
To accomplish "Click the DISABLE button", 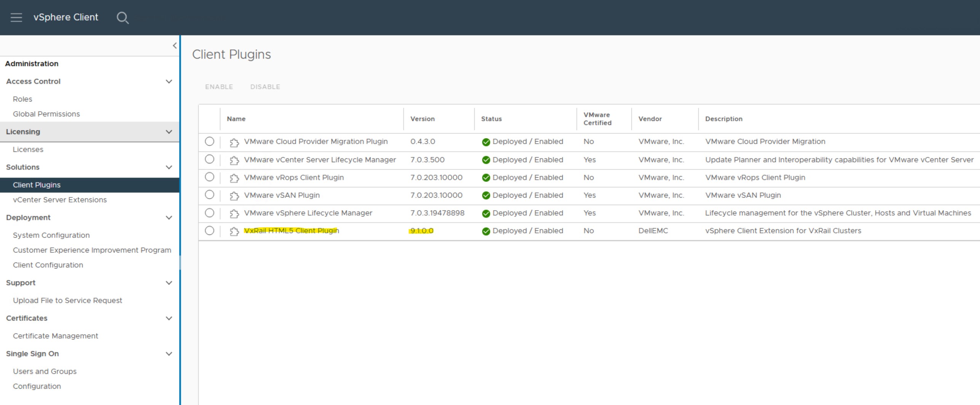I will coord(265,87).
